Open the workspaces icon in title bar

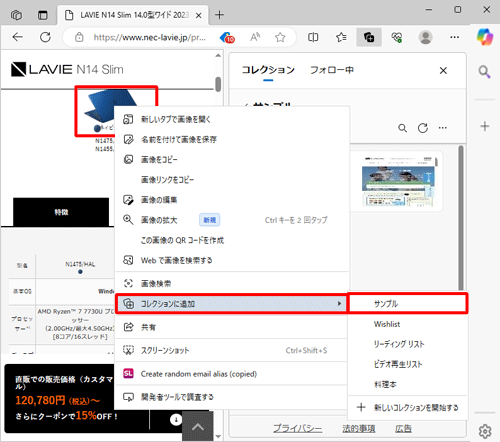click(x=16, y=15)
